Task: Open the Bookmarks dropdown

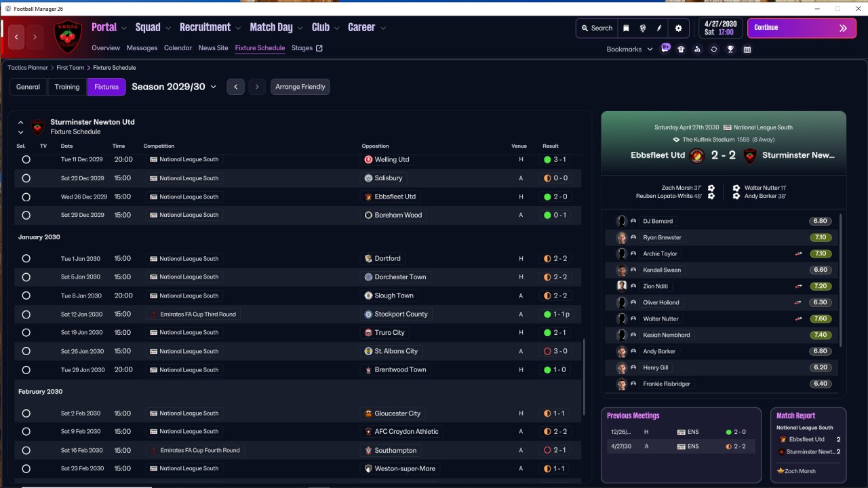Action: click(630, 49)
